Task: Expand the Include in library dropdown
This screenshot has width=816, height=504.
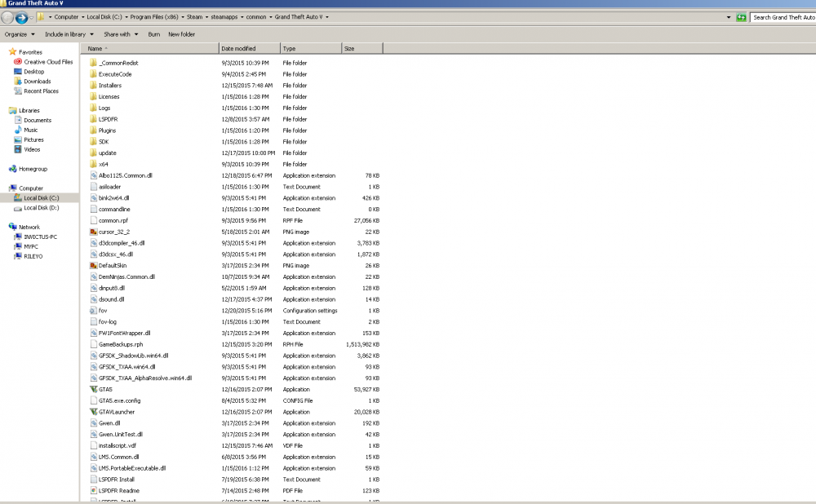Action: click(x=69, y=34)
